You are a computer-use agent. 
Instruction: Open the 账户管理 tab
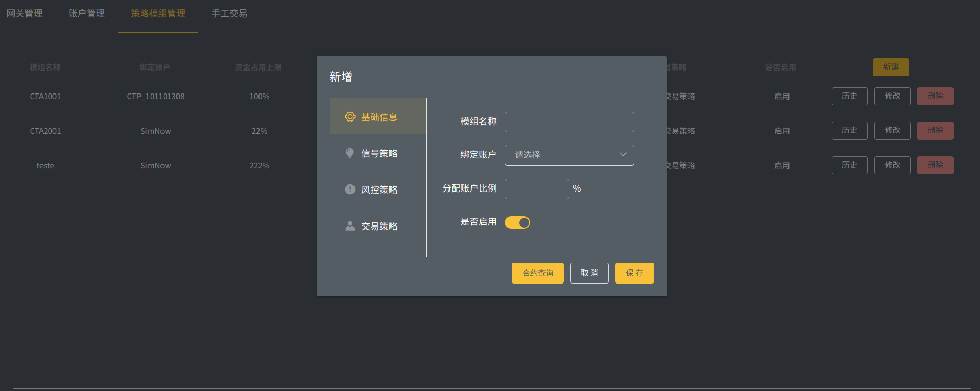87,14
